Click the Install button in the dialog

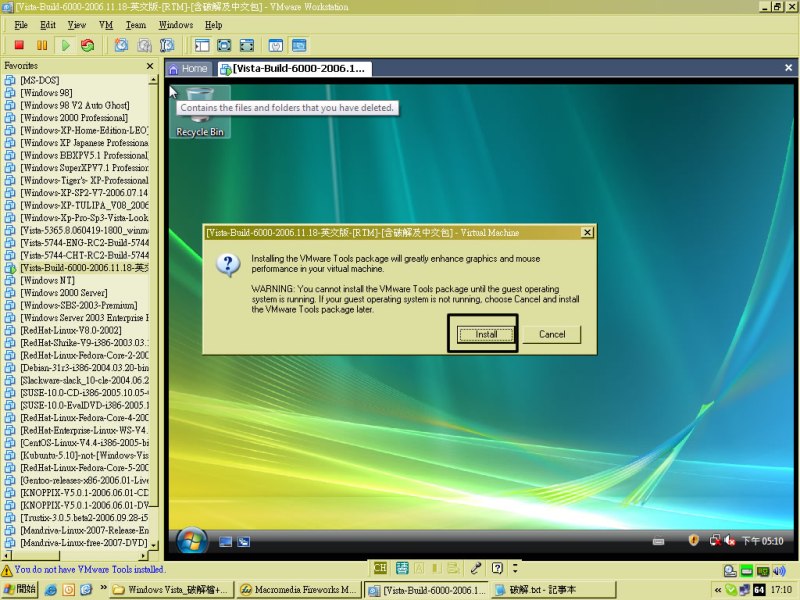coord(486,335)
